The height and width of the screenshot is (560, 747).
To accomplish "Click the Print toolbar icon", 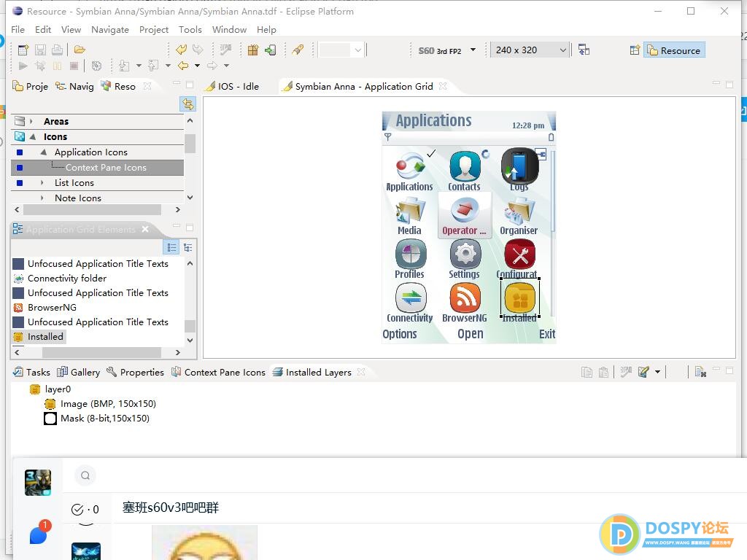I will 57,50.
